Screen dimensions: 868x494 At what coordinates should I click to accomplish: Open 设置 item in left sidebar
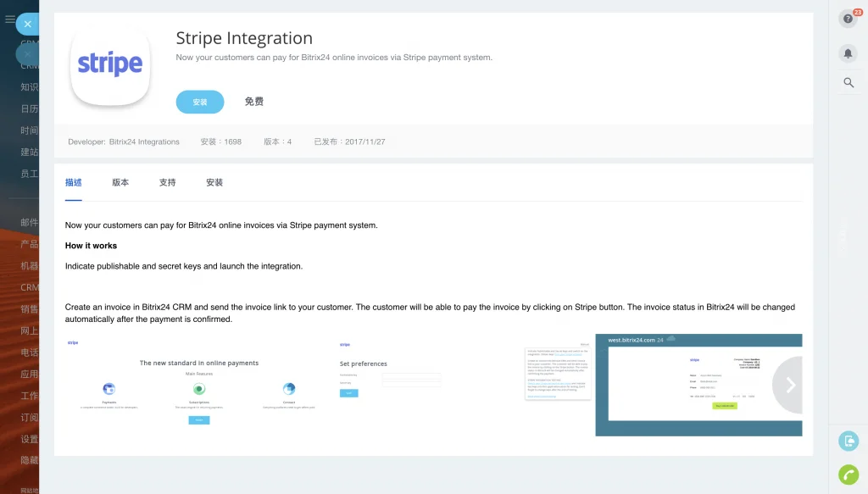point(29,439)
